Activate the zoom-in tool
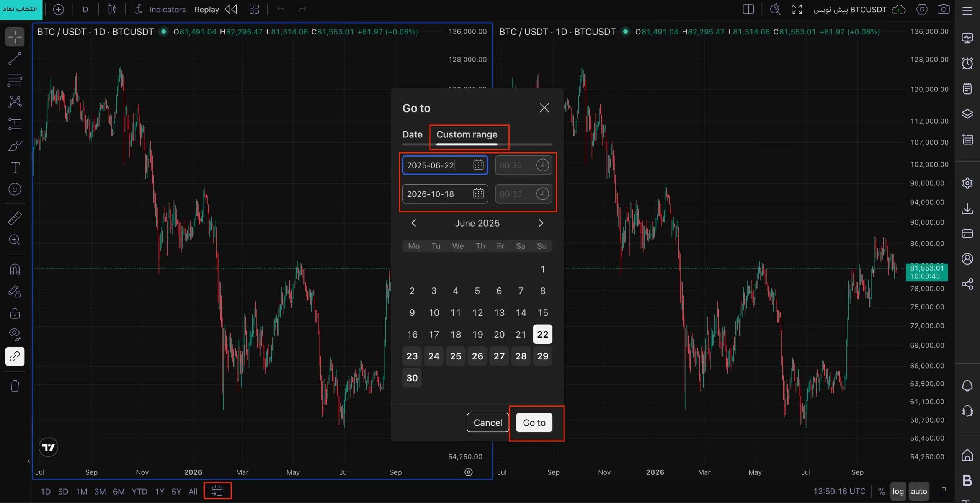The width and height of the screenshot is (980, 503). pyautogui.click(x=15, y=240)
